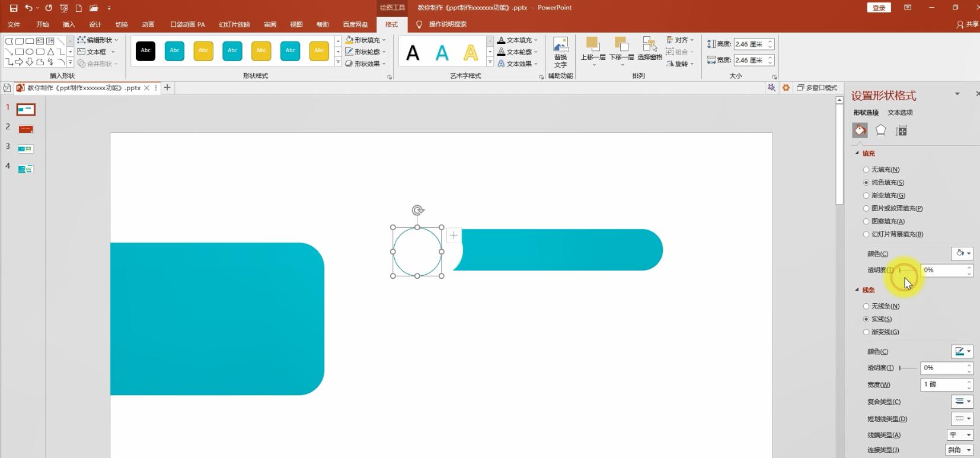Open the 对齐 align menu
Viewport: 980px width, 458px height.
(x=680, y=40)
